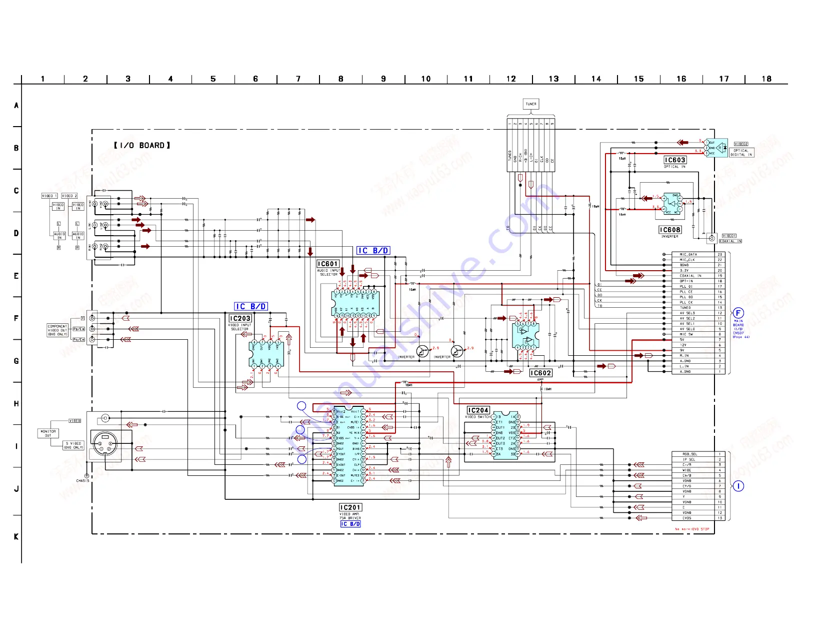This screenshot has width=840, height=632.
Task: Click the VIDEO 1 input label box
Action: click(x=49, y=196)
